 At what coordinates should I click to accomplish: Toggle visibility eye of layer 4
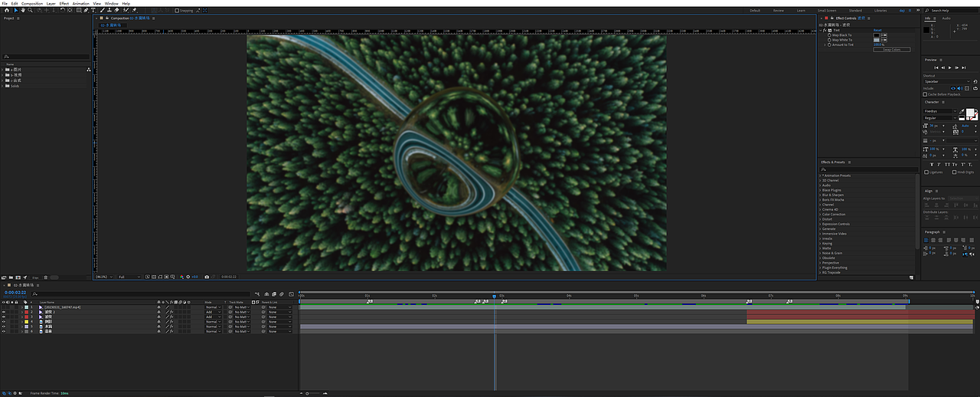point(4,322)
